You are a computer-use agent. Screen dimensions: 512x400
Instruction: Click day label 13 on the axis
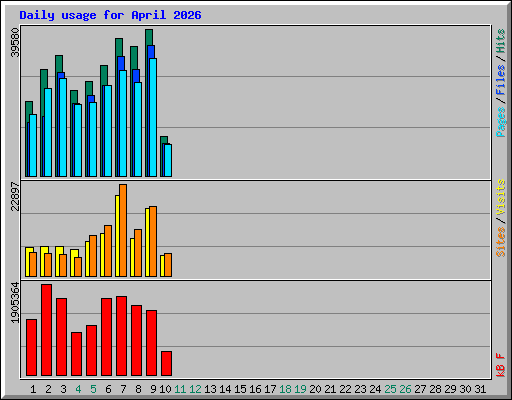(210, 389)
